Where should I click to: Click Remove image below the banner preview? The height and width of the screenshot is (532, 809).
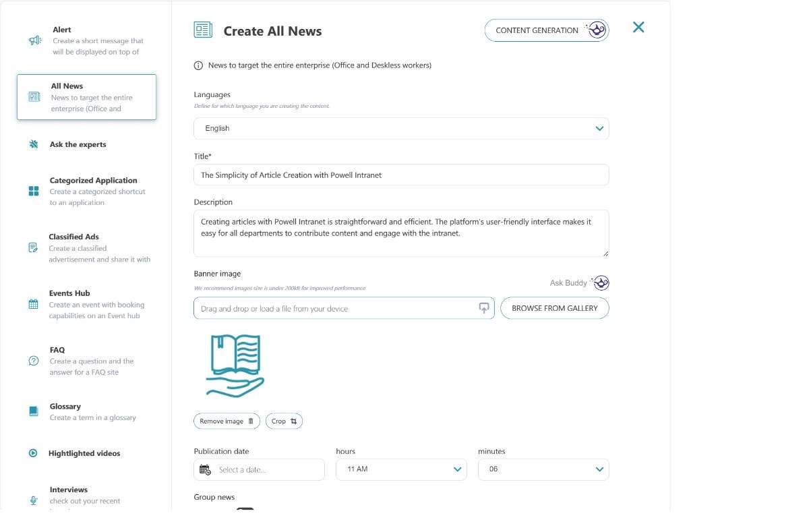pyautogui.click(x=227, y=421)
